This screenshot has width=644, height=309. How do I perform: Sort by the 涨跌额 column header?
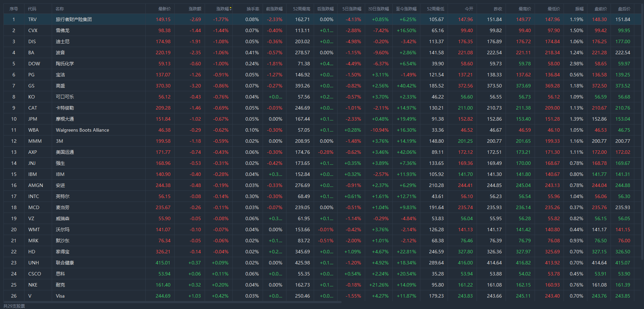click(x=195, y=9)
